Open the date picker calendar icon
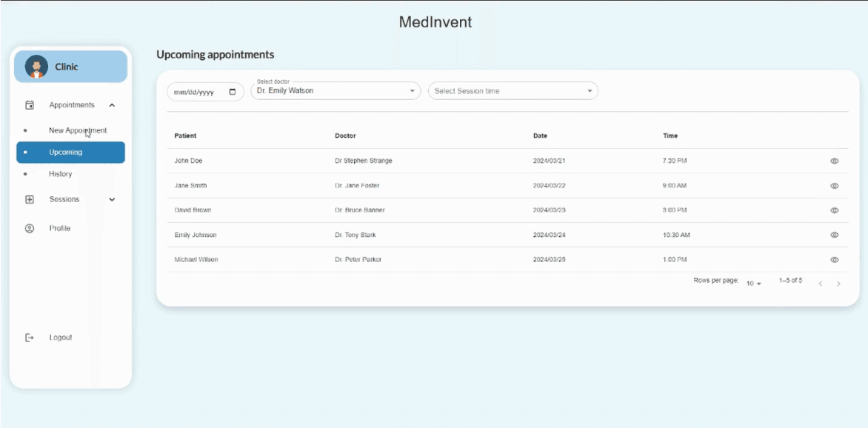 click(232, 91)
